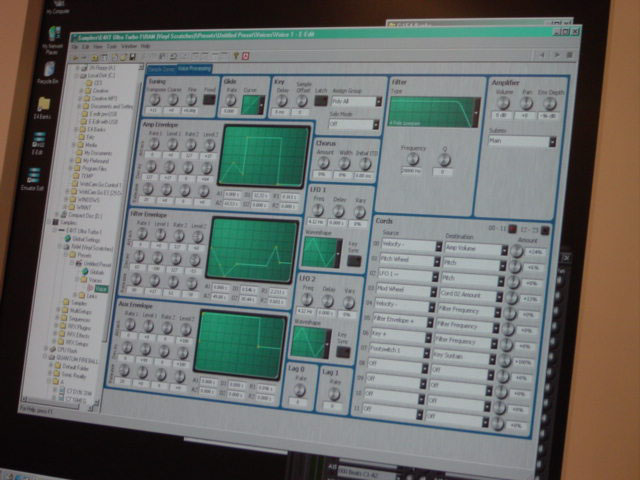
Task: Select Local Disk (C:) drive icon
Action: 83,76
